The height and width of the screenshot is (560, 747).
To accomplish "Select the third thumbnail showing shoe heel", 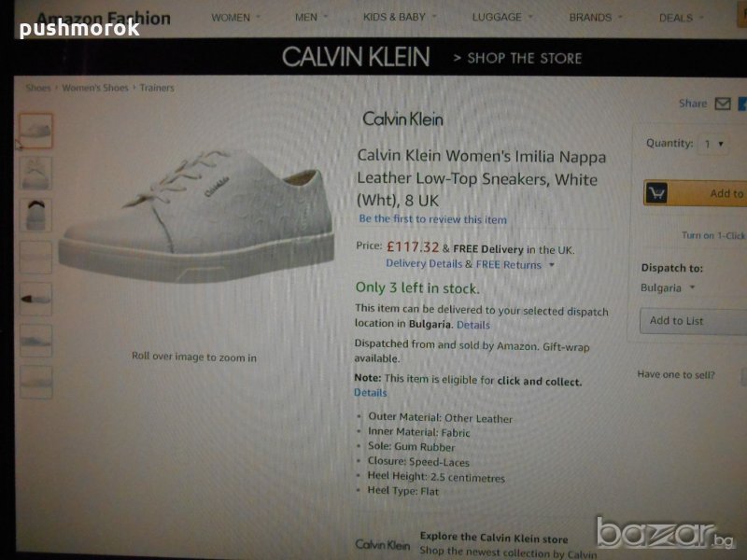I will tap(36, 216).
